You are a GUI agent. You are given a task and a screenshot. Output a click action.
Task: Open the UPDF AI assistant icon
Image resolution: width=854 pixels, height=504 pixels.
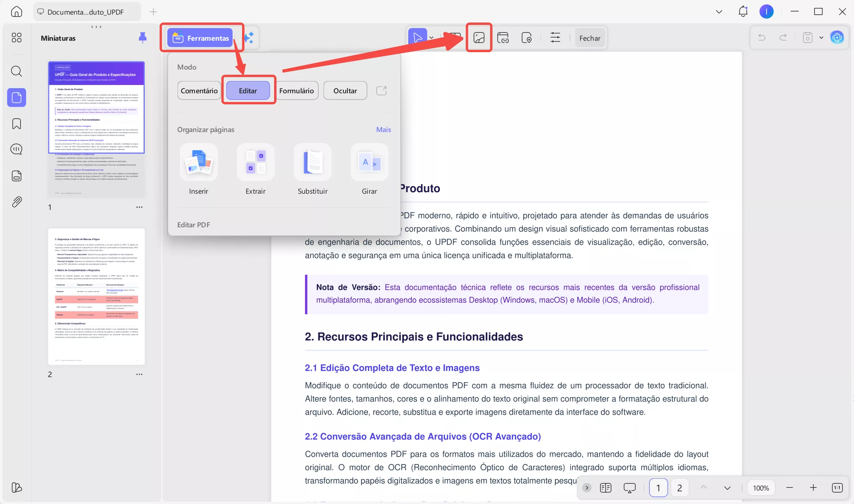click(837, 38)
